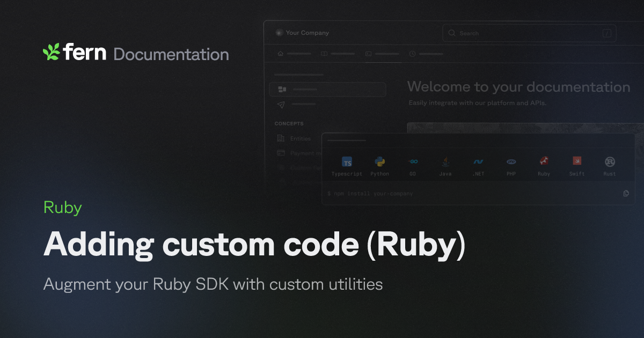This screenshot has width=644, height=338.
Task: Click the Your Company logo icon
Action: coord(279,33)
